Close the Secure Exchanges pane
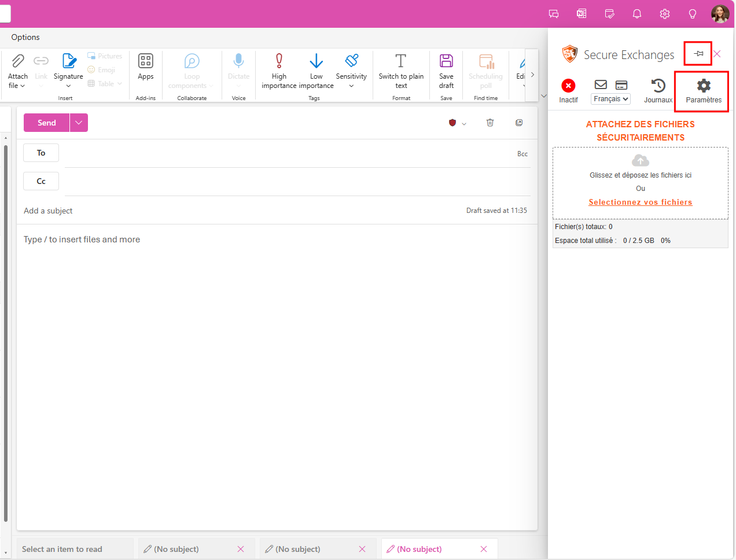This screenshot has width=736, height=560. tap(717, 54)
